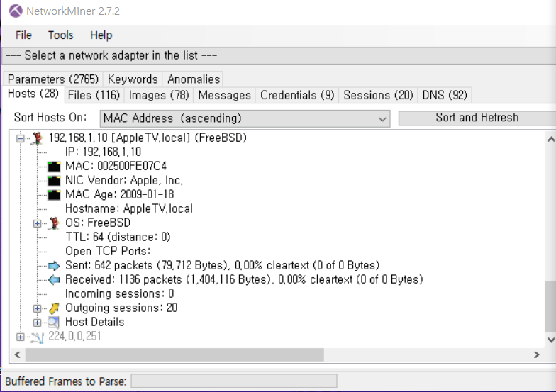The height and width of the screenshot is (392, 556).
Task: Switch to the Sessions (20) tab
Action: [379, 95]
